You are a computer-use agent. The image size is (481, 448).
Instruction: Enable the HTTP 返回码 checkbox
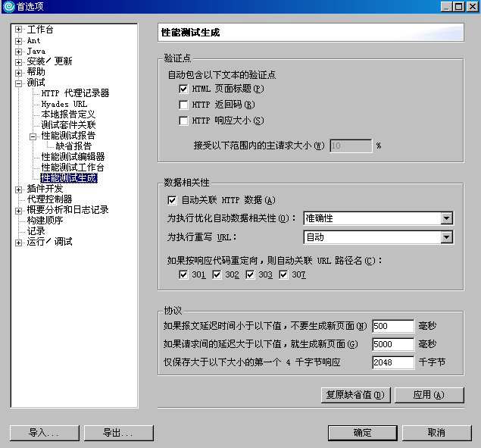pyautogui.click(x=183, y=105)
